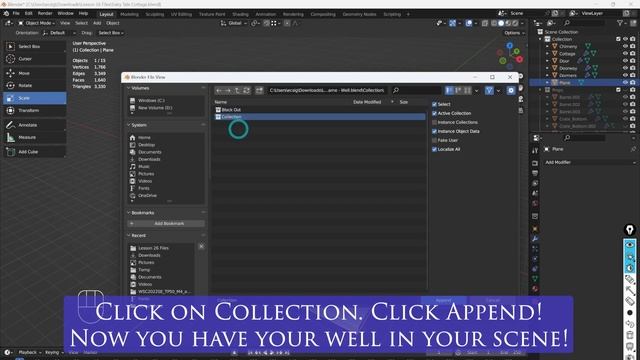Viewport: 640px width, 360px height.
Task: Switch to UV Editing workspace tab
Action: 181,14
